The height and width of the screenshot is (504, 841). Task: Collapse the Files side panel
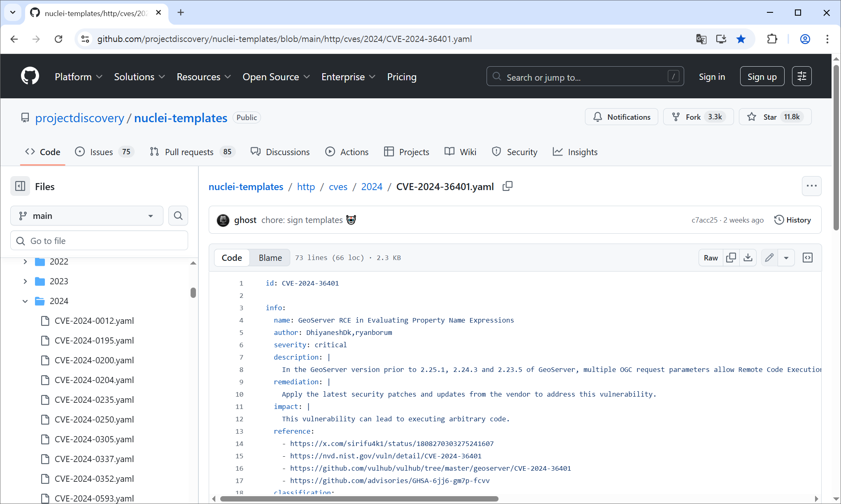(x=20, y=186)
